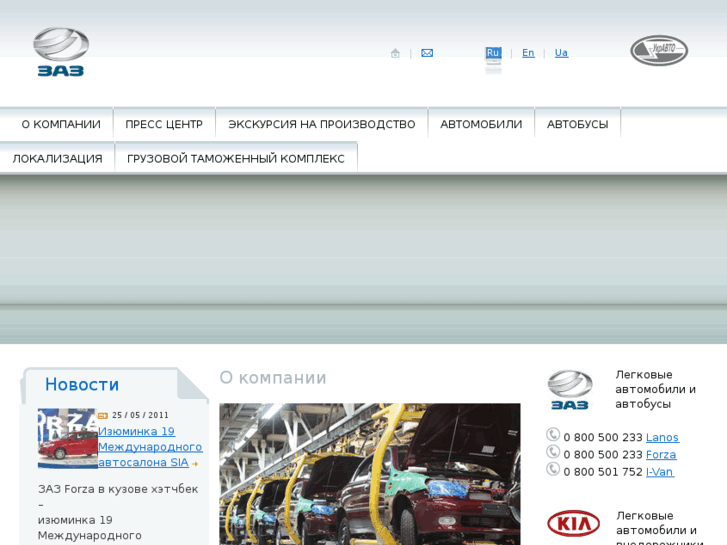Open the ПРЕСС ЦЕНТР menu item
727x545 pixels.
coord(164,125)
